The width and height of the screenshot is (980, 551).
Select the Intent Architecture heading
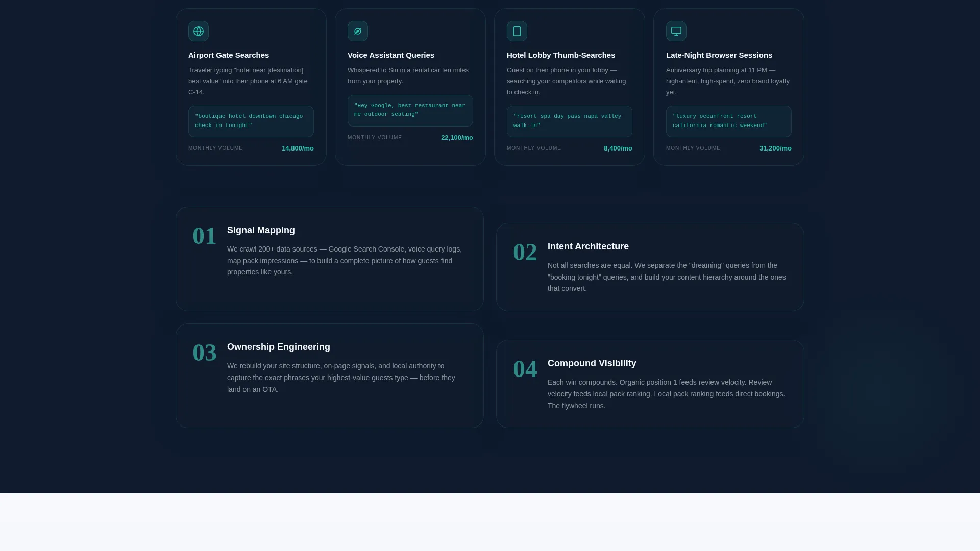pos(588,246)
